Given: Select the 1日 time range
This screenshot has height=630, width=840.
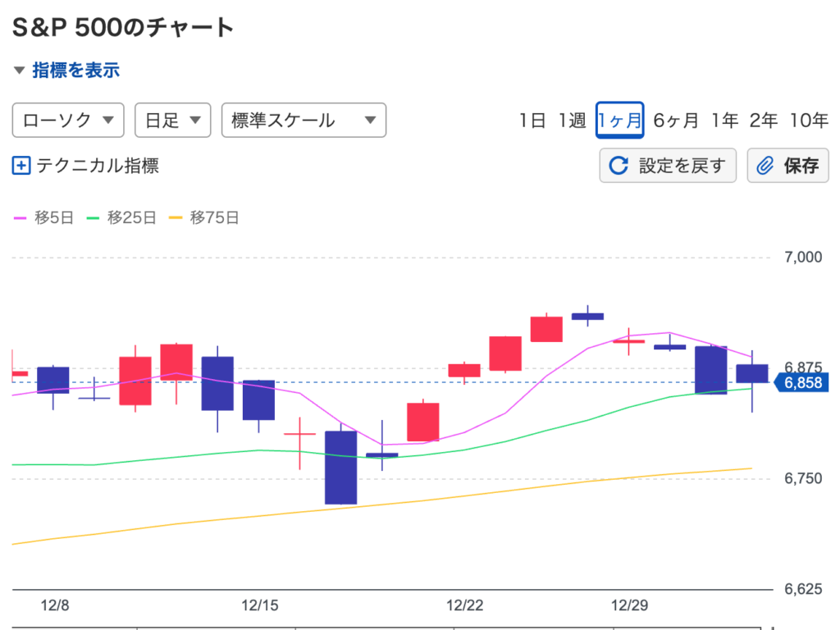Looking at the screenshot, I should [532, 121].
